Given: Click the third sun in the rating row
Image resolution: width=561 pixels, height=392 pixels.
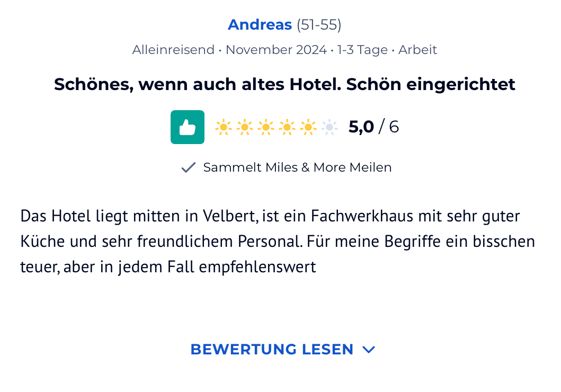Looking at the screenshot, I should click(266, 127).
